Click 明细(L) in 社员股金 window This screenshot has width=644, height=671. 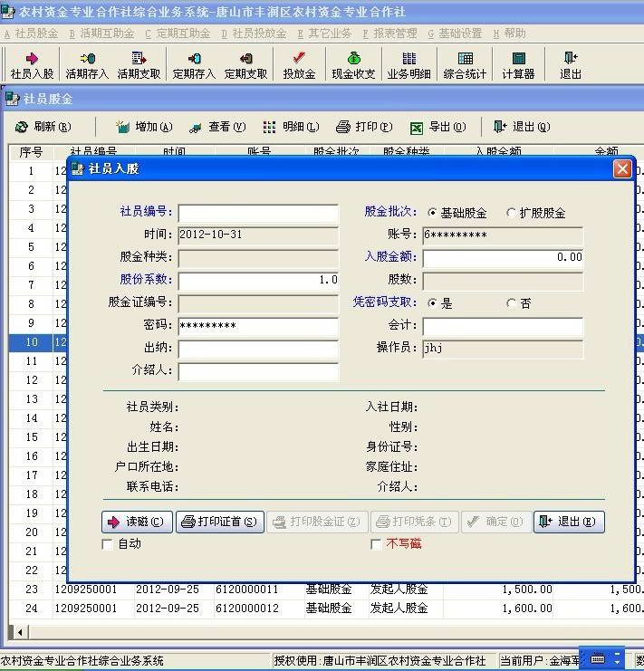coord(292,127)
